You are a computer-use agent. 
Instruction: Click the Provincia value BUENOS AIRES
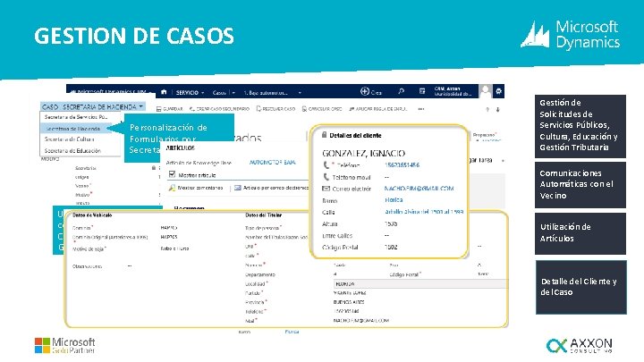(x=349, y=302)
